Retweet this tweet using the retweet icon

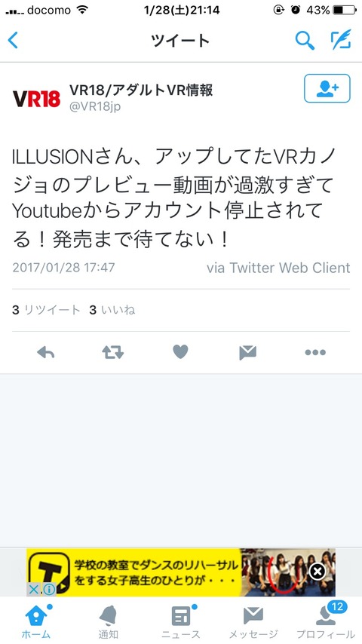(113, 352)
